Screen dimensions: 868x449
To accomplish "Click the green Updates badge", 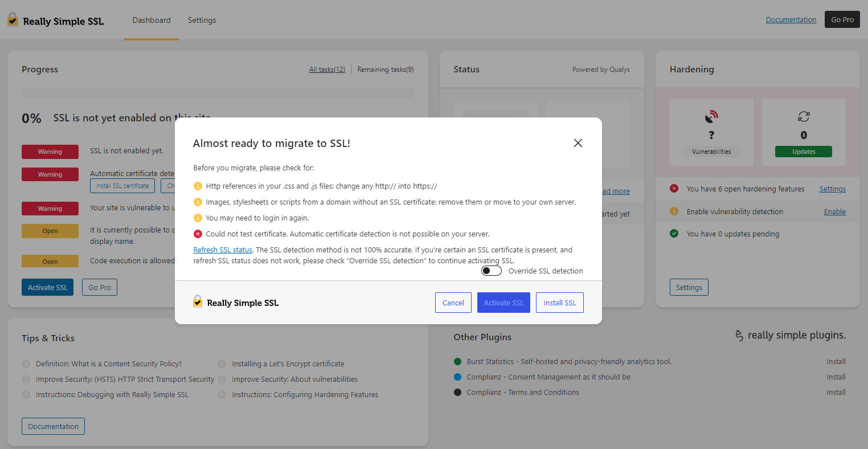I will 804,152.
